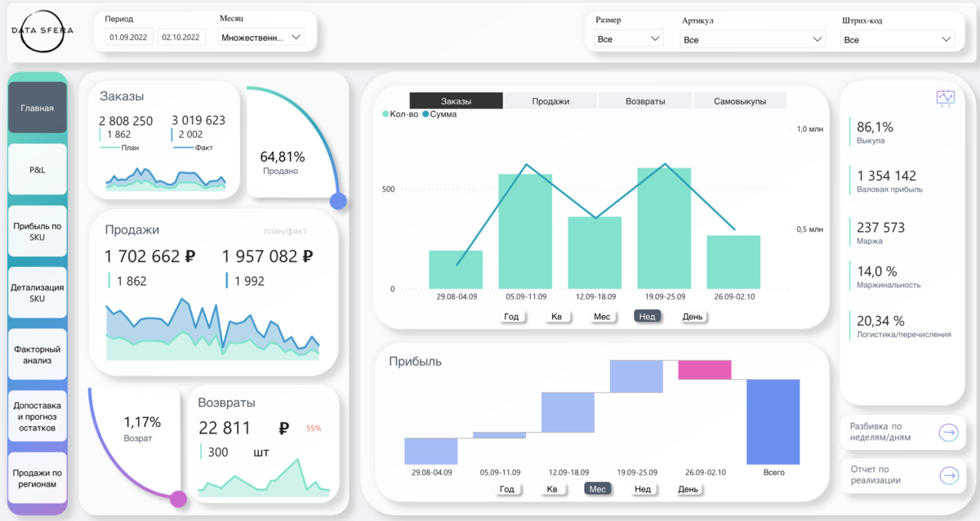
Task: Click the 14,0 % Маржинальность value
Action: coord(876,271)
